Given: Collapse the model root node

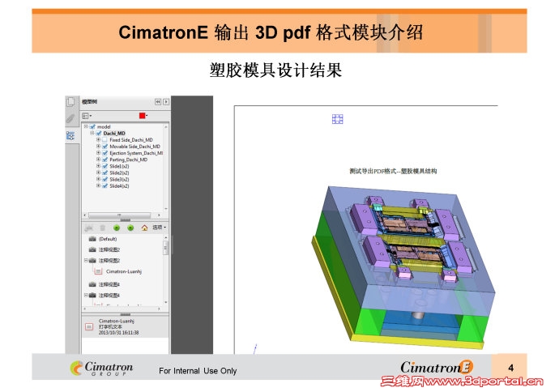Looking at the screenshot, I should 86,126.
